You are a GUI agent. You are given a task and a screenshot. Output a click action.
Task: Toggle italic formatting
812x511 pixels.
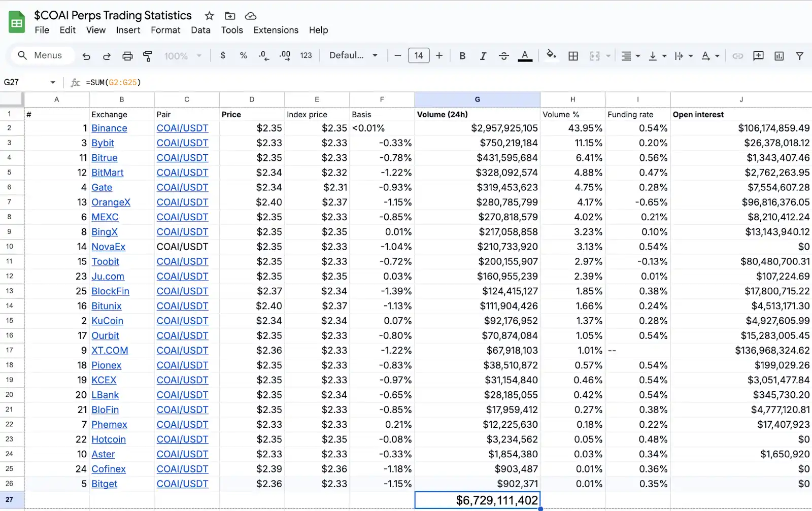pos(483,56)
